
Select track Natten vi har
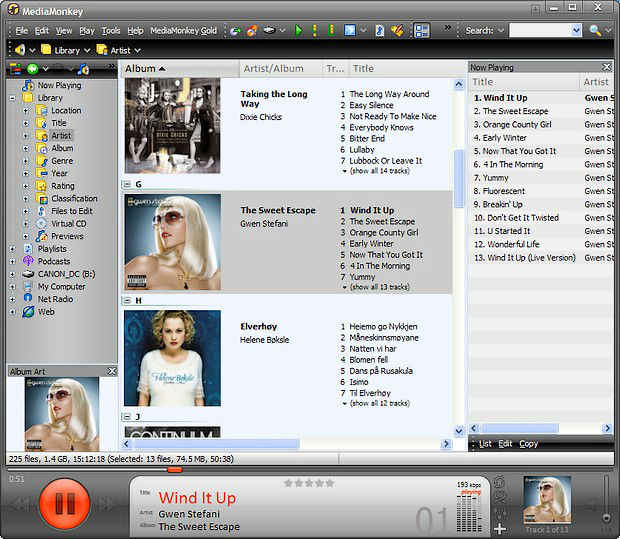(x=372, y=349)
